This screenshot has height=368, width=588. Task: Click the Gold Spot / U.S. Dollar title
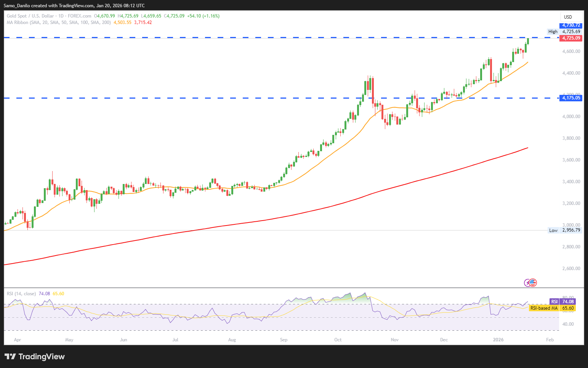tap(30, 16)
